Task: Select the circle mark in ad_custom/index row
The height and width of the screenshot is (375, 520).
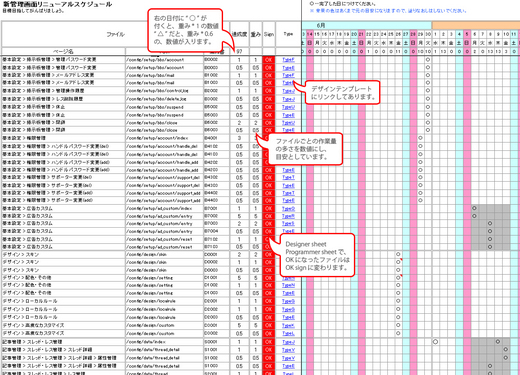Action: point(474,209)
